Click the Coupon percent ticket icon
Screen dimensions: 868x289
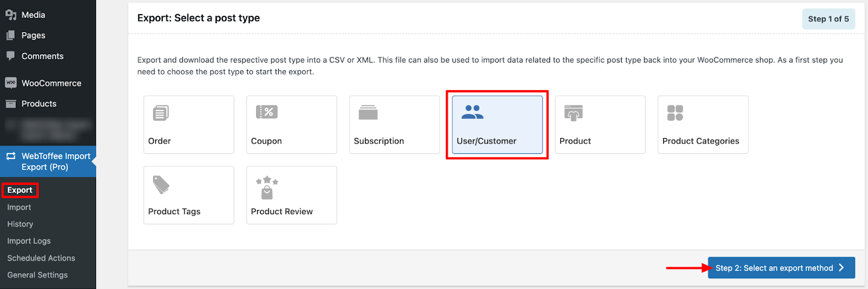pos(266,112)
